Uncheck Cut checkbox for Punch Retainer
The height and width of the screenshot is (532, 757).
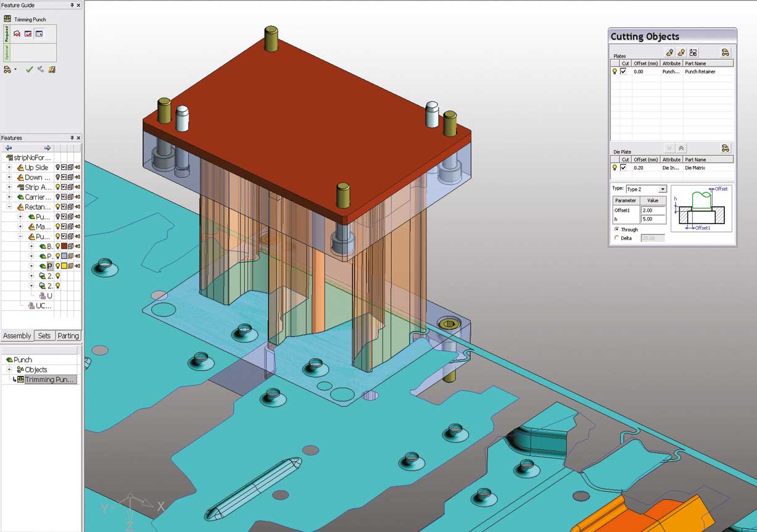click(x=623, y=72)
